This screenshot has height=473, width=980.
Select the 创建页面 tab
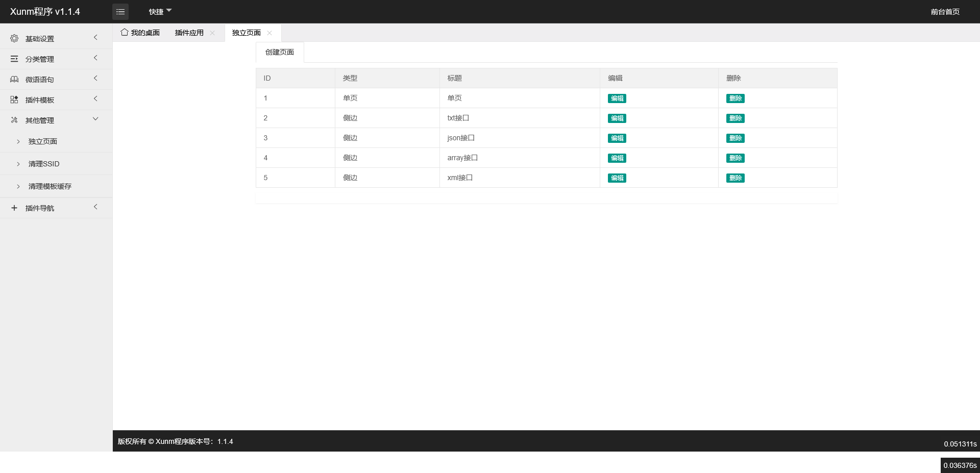(x=279, y=52)
